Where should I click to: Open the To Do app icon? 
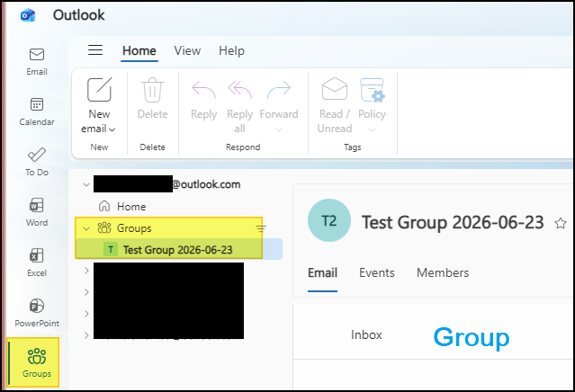(37, 162)
